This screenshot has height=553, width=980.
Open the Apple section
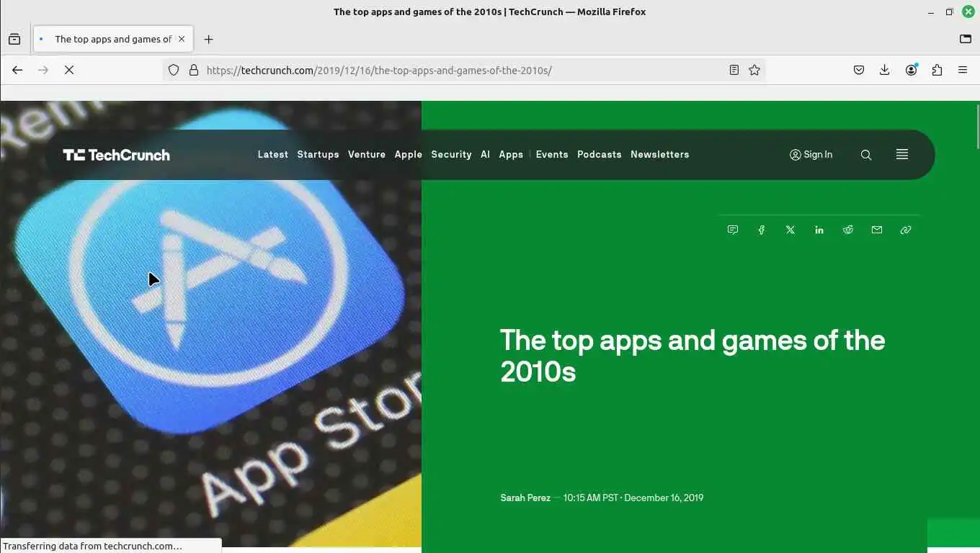[x=409, y=154]
